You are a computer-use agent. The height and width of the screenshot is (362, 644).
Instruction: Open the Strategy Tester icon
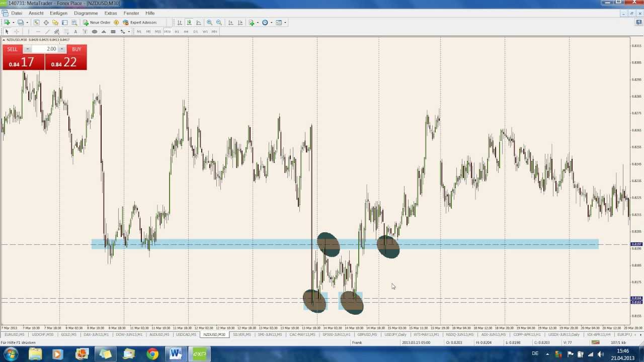pyautogui.click(x=74, y=23)
